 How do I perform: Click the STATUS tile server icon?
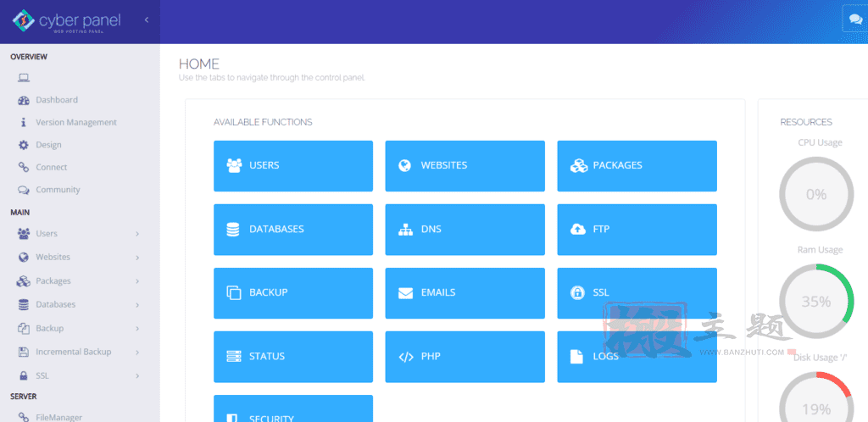click(234, 357)
